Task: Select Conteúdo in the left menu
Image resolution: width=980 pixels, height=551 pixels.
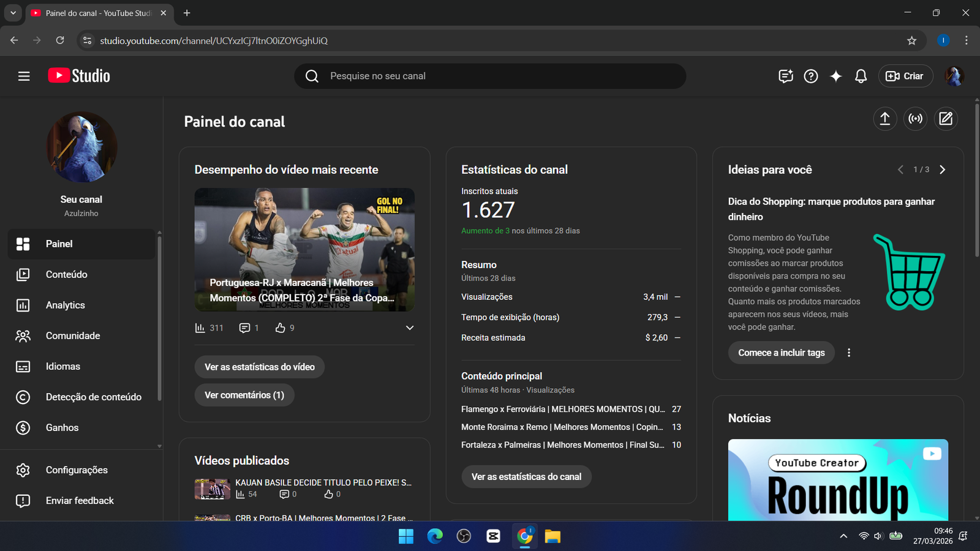Action: click(x=66, y=274)
